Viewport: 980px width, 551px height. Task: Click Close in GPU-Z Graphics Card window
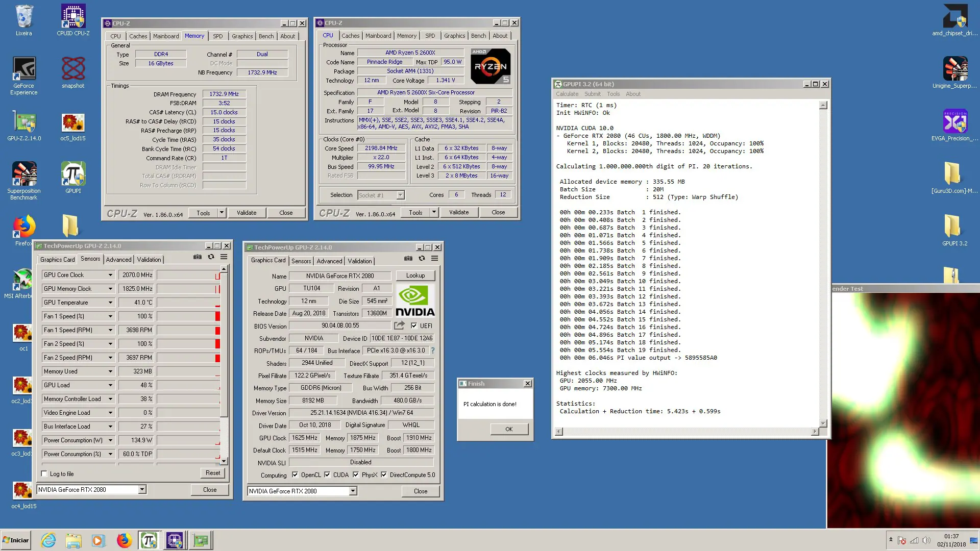coord(421,491)
